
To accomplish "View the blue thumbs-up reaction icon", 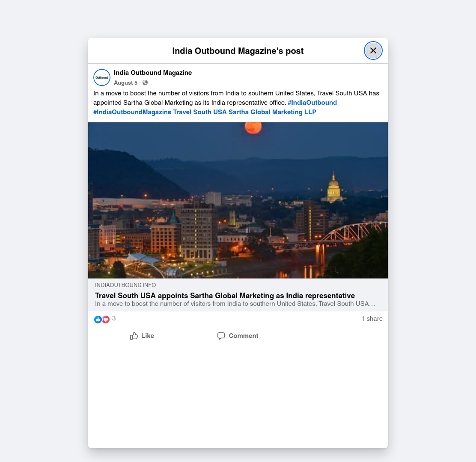I will pyautogui.click(x=98, y=320).
